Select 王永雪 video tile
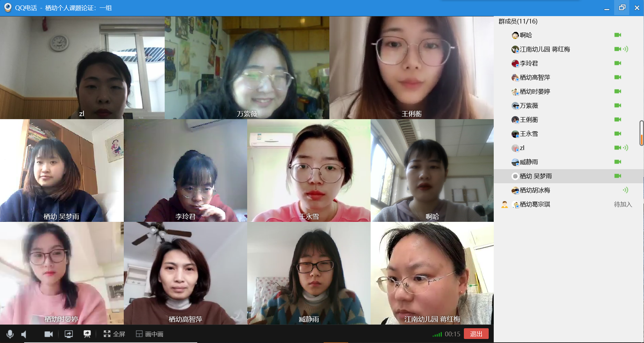Screen dimensions: 644x343 coord(309,170)
